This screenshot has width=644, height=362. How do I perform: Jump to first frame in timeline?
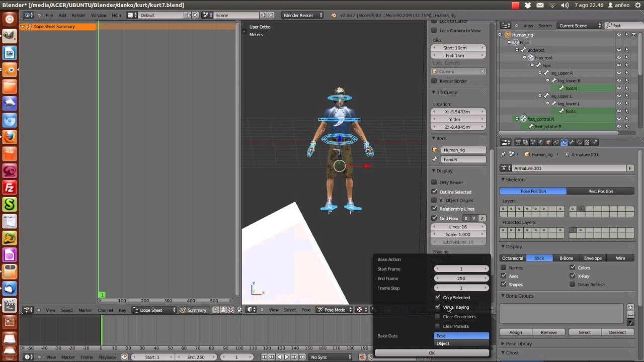click(264, 357)
